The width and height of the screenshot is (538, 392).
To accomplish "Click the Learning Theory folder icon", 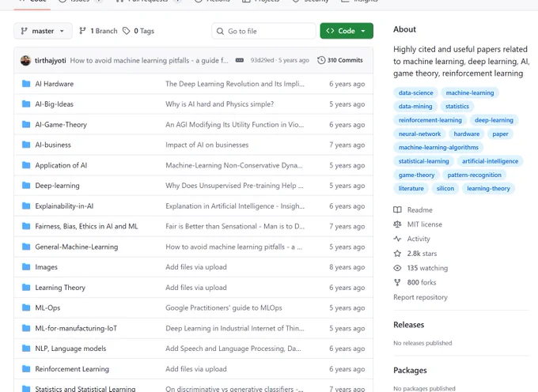I will click(26, 288).
